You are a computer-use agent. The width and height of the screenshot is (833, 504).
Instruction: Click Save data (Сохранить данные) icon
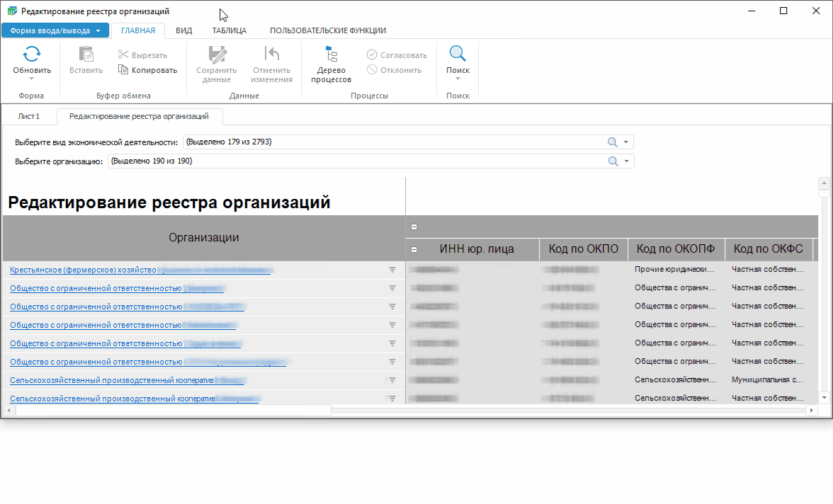pyautogui.click(x=216, y=55)
